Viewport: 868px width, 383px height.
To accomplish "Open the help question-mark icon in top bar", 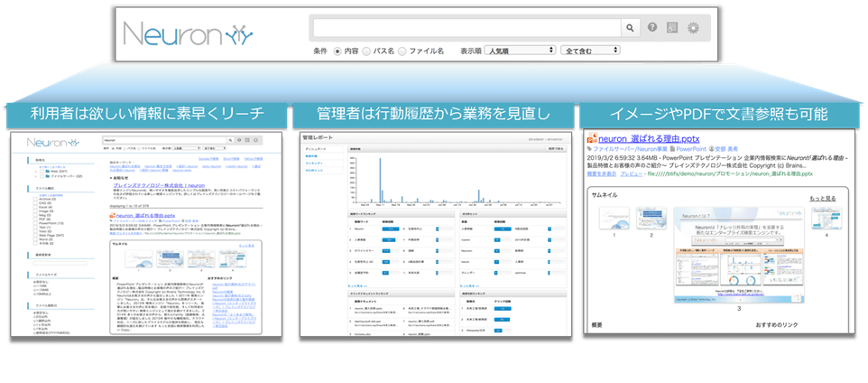I will click(652, 27).
